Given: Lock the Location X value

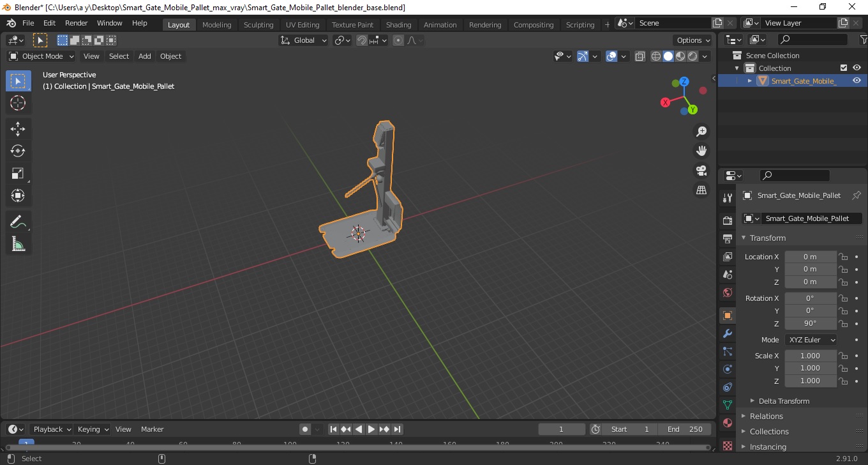Looking at the screenshot, I should (843, 257).
